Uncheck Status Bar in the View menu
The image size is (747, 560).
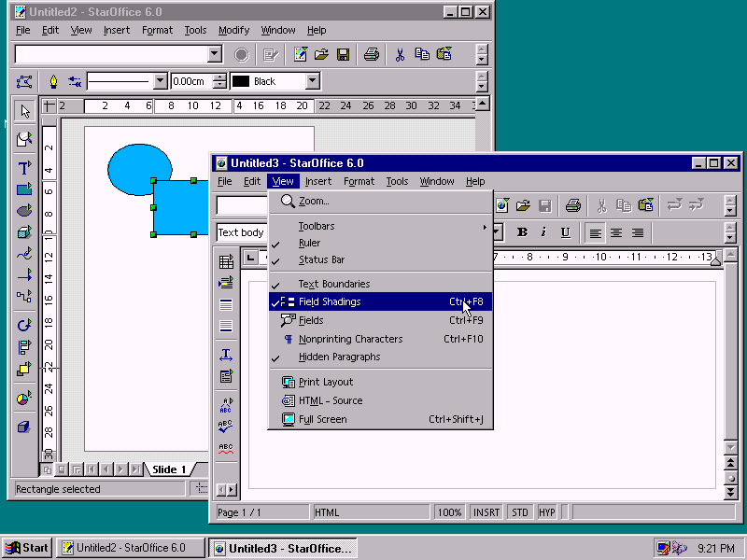(x=380, y=260)
